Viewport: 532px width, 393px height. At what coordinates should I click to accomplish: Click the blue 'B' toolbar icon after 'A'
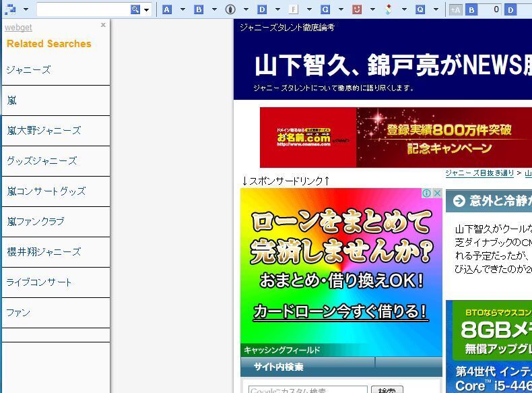[199, 9]
